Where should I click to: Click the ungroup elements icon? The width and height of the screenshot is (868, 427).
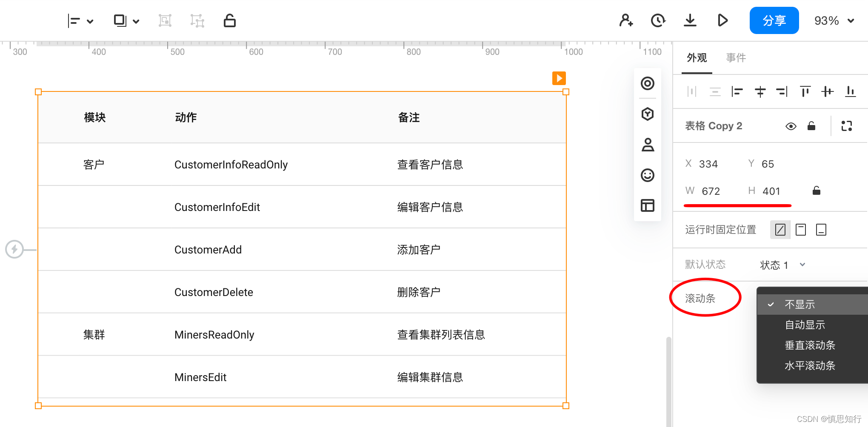pyautogui.click(x=197, y=20)
